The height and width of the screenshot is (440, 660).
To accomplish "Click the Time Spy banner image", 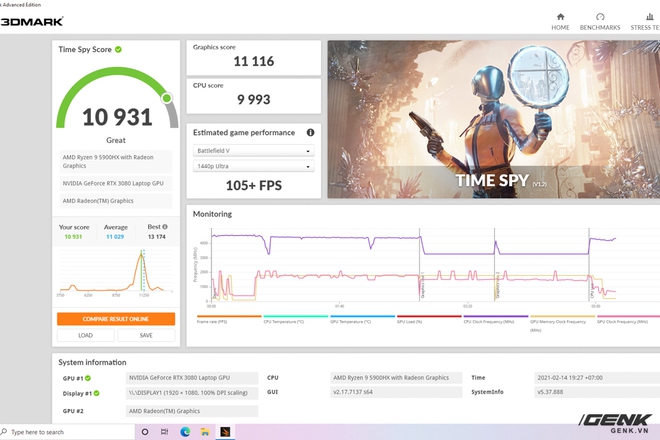I will pyautogui.click(x=494, y=119).
